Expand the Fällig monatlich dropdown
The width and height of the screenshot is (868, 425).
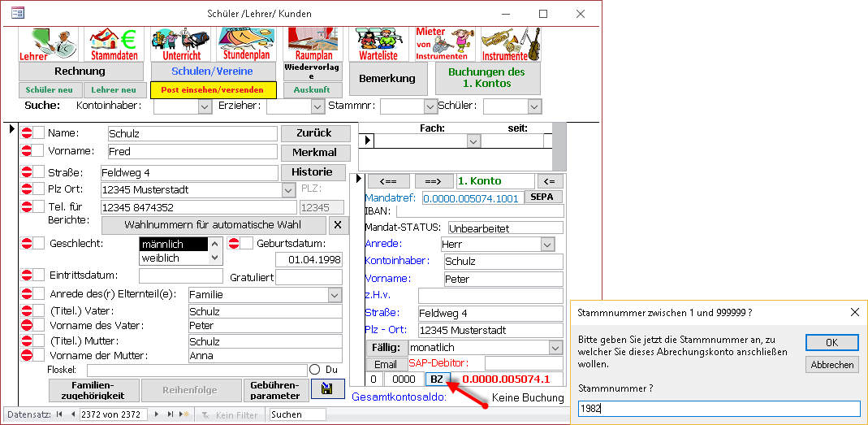[555, 348]
